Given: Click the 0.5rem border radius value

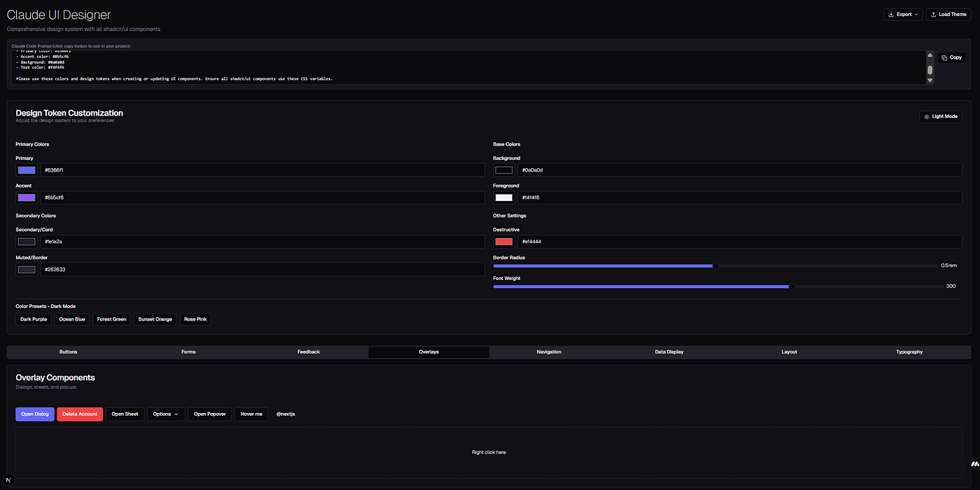Looking at the screenshot, I should [x=948, y=266].
